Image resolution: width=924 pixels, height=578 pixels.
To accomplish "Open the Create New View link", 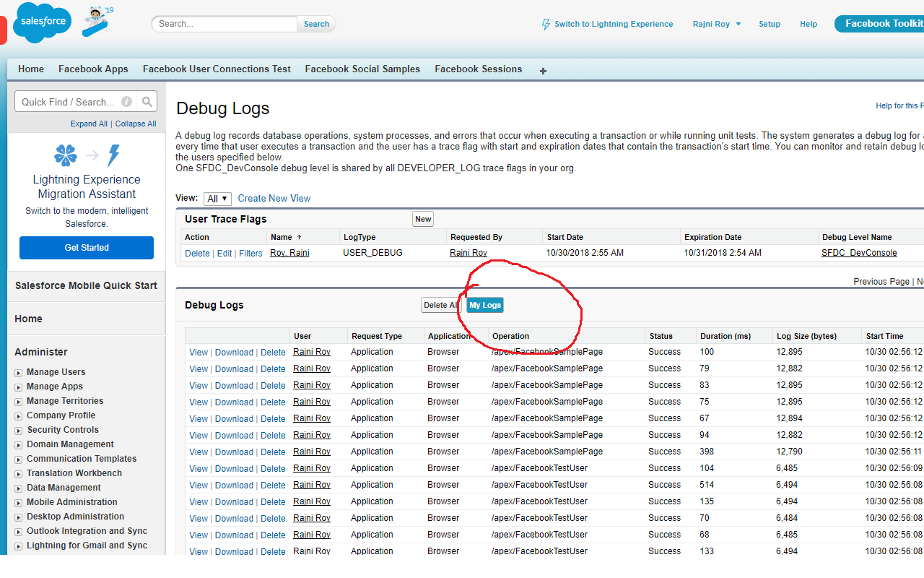I will (274, 198).
